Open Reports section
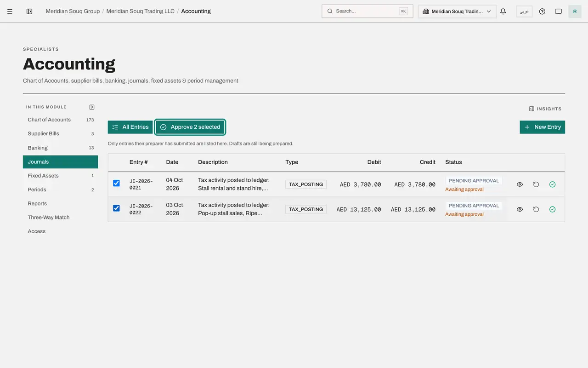 click(60, 204)
